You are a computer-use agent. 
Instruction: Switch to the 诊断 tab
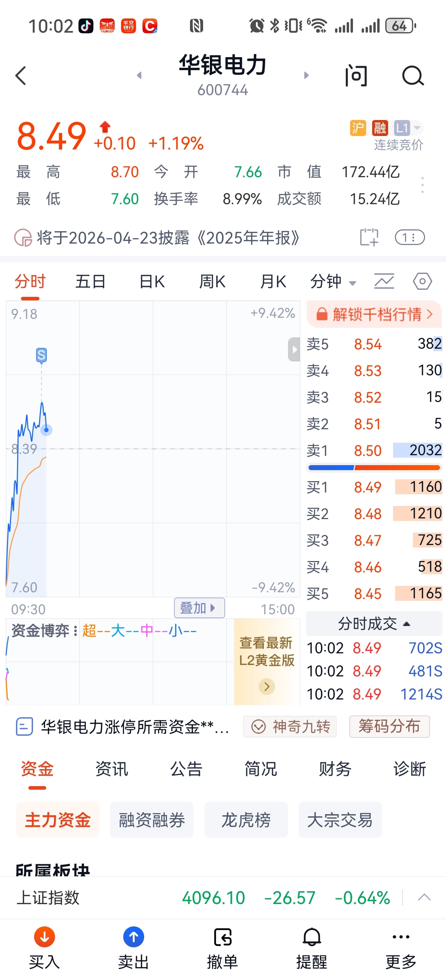[x=409, y=769]
